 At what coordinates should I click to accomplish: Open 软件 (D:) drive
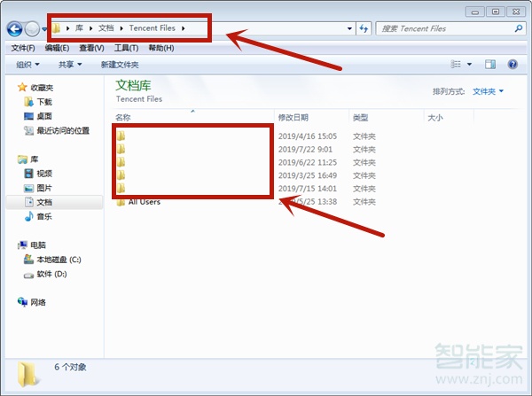pyautogui.click(x=51, y=274)
